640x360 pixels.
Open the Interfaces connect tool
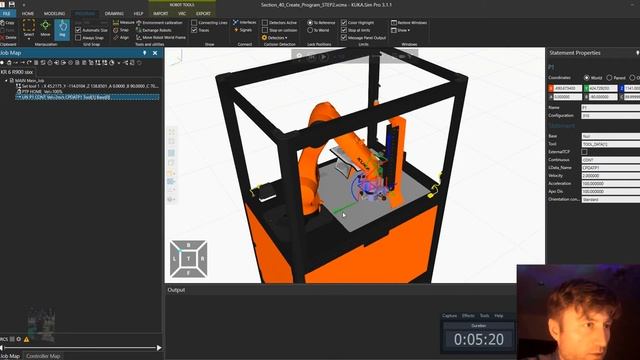(244, 22)
